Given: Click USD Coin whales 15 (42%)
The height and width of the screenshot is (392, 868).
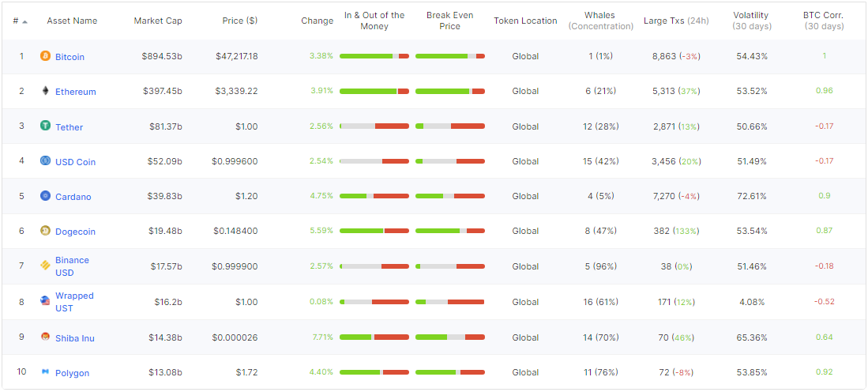Looking at the screenshot, I should coord(600,161).
